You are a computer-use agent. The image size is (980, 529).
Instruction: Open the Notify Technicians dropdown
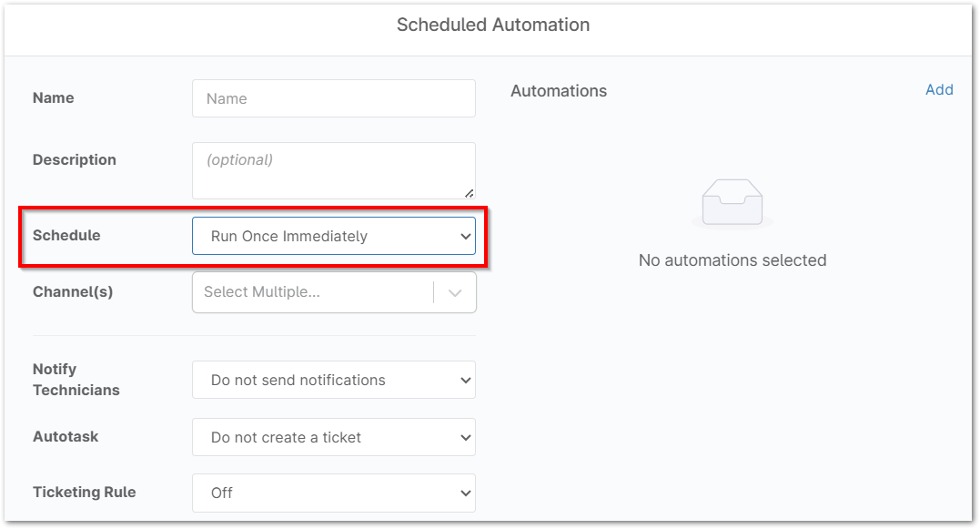coord(334,380)
